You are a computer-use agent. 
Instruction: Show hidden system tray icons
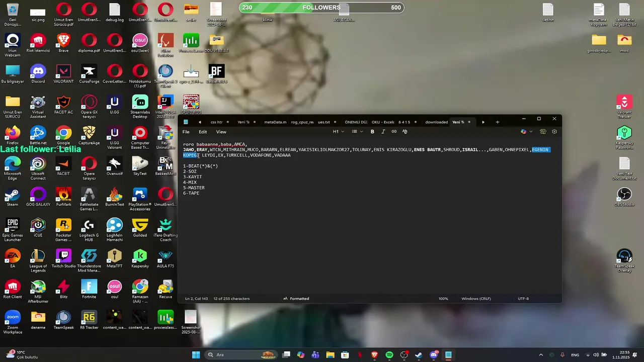click(541, 355)
